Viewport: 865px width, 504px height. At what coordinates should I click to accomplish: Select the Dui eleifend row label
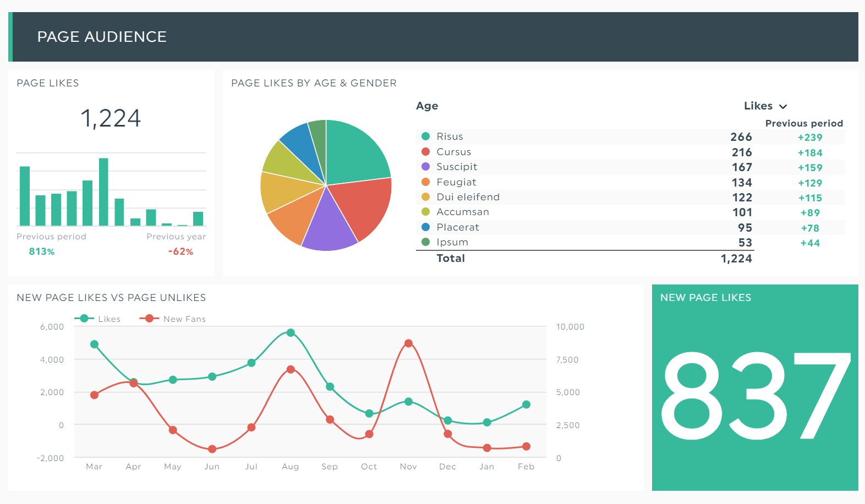coord(468,197)
